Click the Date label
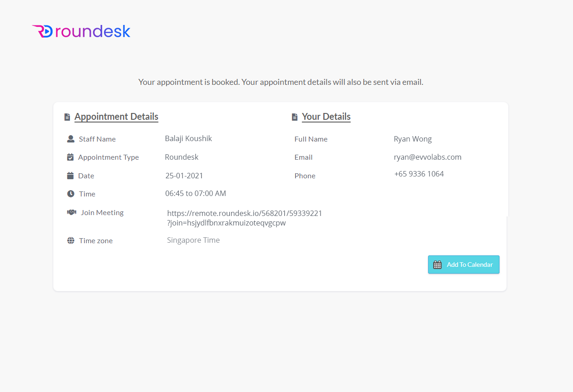573x392 pixels. click(86, 176)
